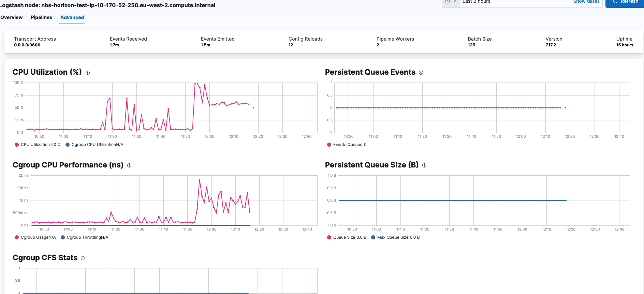Open the quick time-range clock menu
644x294 pixels.
451,2
